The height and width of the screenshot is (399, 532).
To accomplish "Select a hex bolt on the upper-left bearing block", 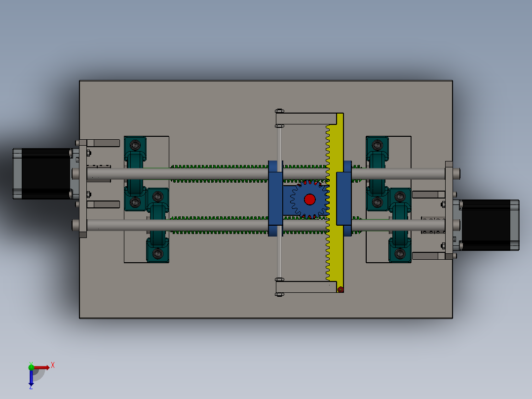I will tap(134, 145).
